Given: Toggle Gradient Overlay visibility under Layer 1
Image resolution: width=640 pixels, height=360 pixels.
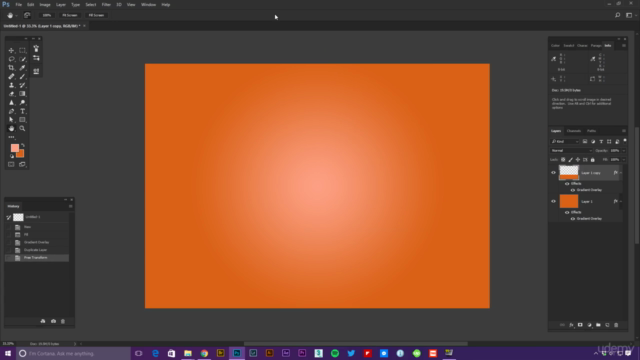Looking at the screenshot, I should [x=573, y=219].
